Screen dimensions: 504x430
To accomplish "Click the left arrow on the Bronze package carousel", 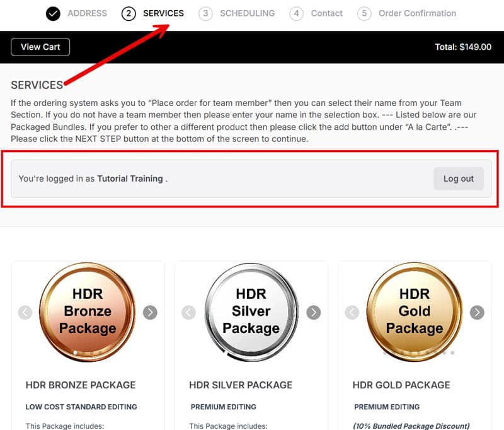I will tap(25, 313).
